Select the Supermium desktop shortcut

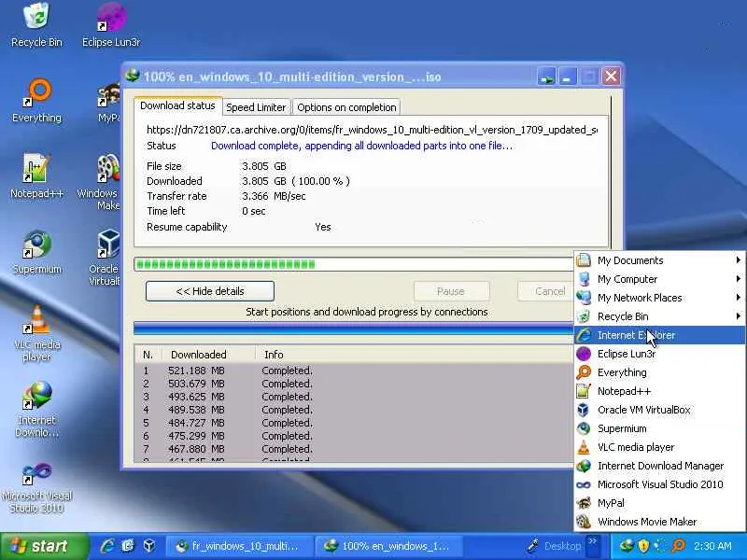(36, 252)
